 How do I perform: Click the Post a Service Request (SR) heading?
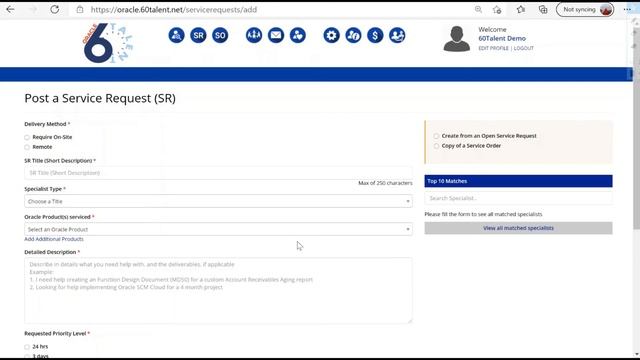click(x=100, y=98)
